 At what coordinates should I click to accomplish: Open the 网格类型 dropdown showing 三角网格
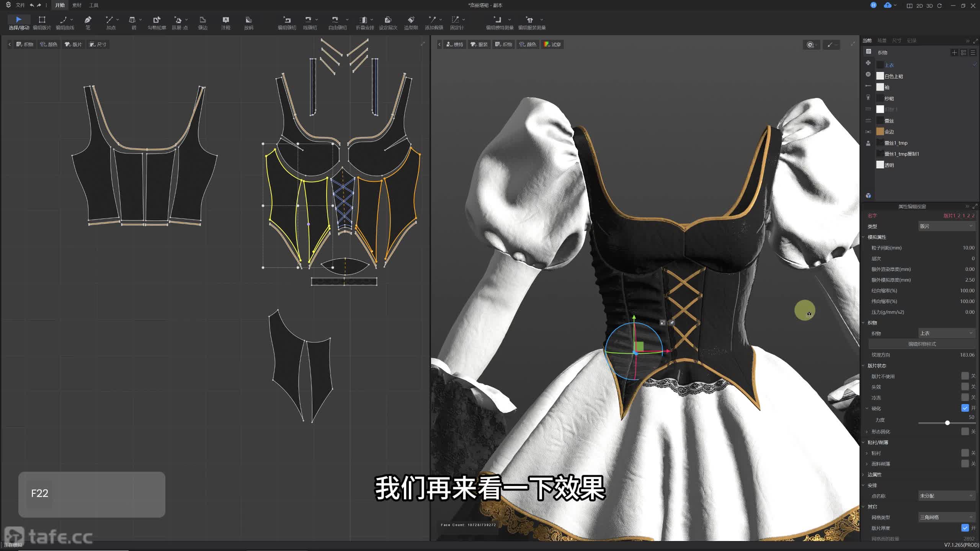(x=946, y=517)
